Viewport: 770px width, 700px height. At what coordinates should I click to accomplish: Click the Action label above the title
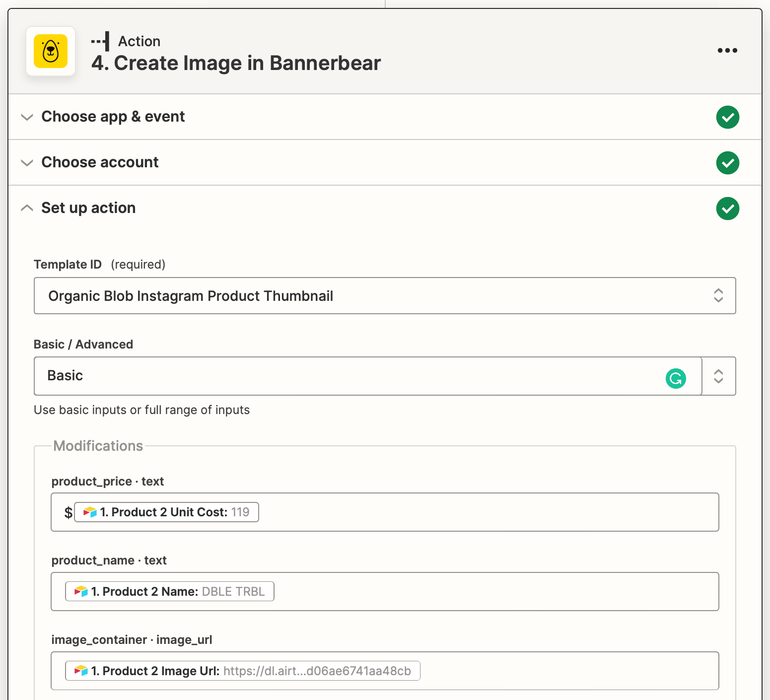click(139, 41)
